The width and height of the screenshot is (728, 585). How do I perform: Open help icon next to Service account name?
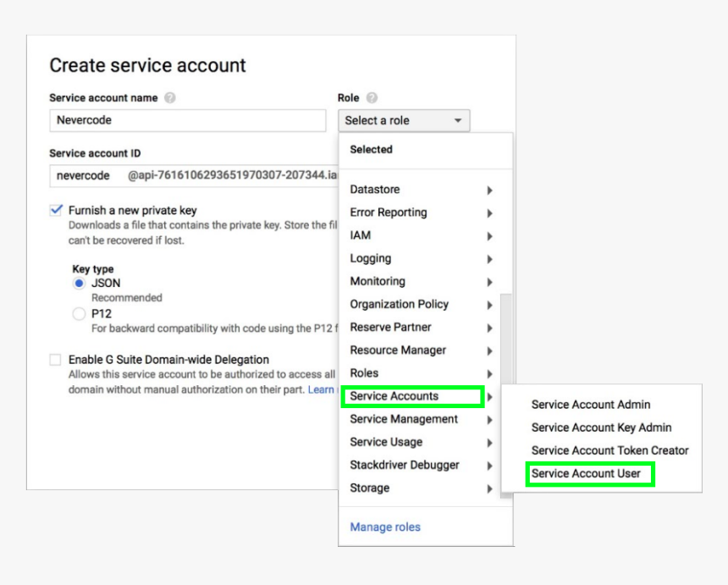[170, 98]
